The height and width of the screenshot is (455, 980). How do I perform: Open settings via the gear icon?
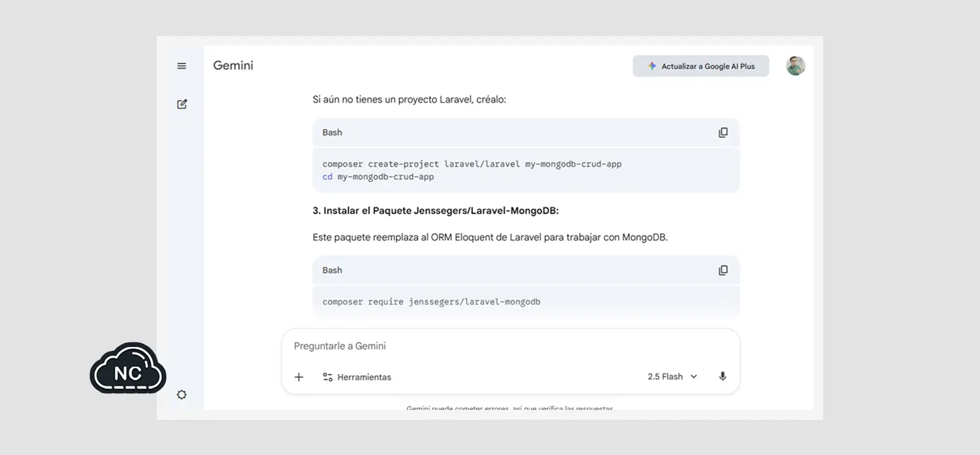click(182, 395)
